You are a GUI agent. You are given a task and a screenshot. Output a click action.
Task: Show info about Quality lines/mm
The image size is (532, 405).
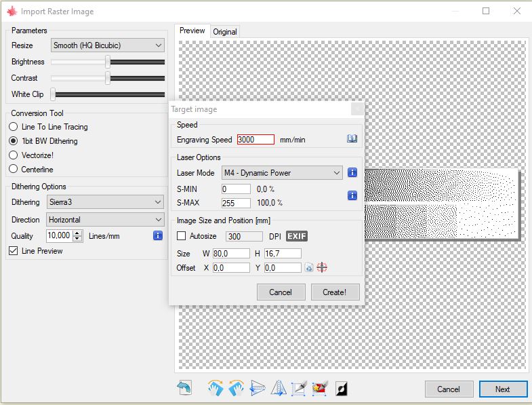coord(158,235)
